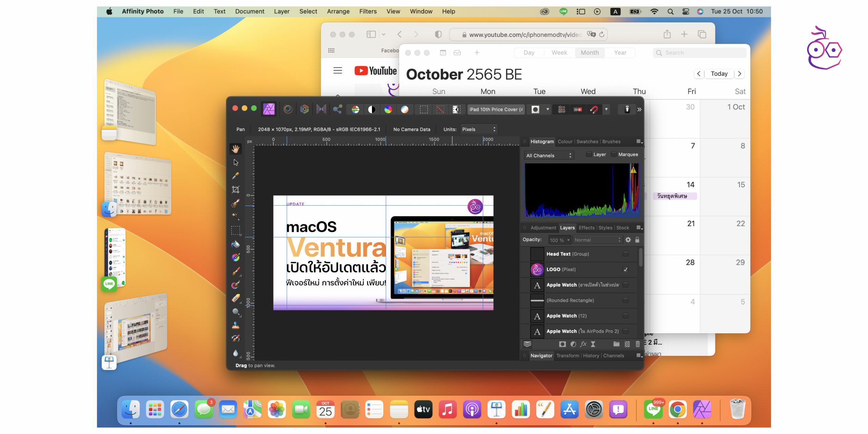Screen dimensions: 868x434
Task: Open the All Channels dropdown
Action: 549,156
